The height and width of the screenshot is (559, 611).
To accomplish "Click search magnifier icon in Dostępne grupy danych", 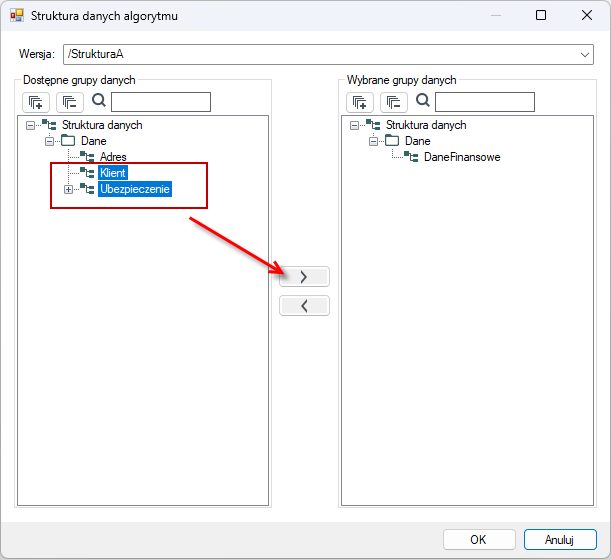I will [99, 101].
